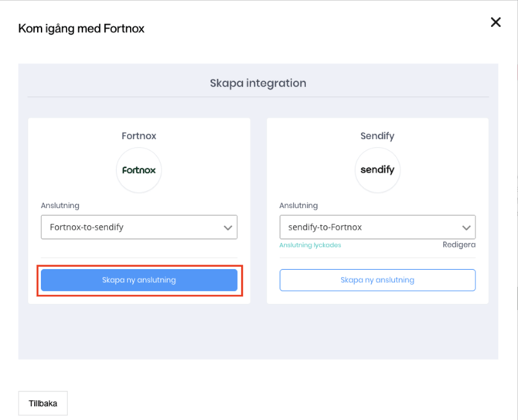Image resolution: width=518 pixels, height=420 pixels.
Task: Click the Fortnox logo icon
Action: pyautogui.click(x=139, y=170)
